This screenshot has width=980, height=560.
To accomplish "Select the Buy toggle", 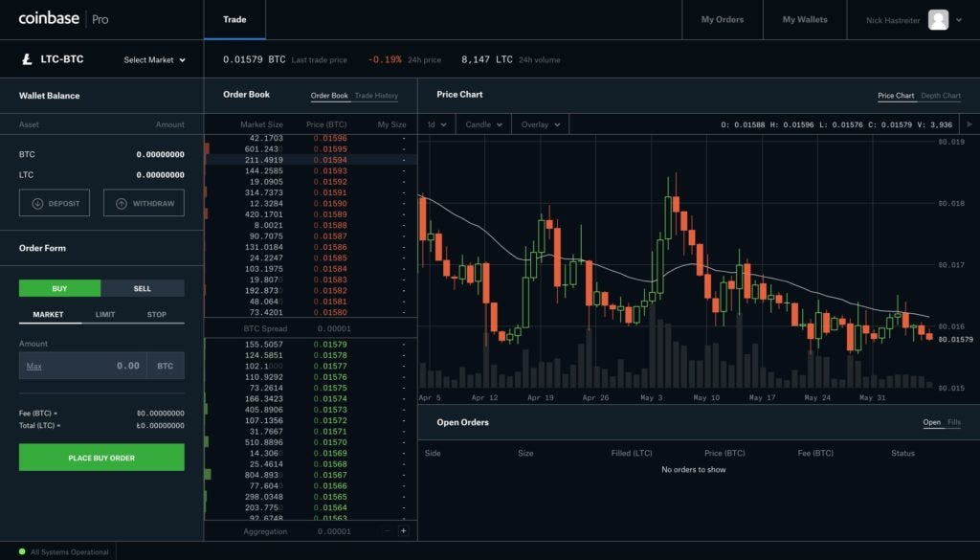I will 59,288.
